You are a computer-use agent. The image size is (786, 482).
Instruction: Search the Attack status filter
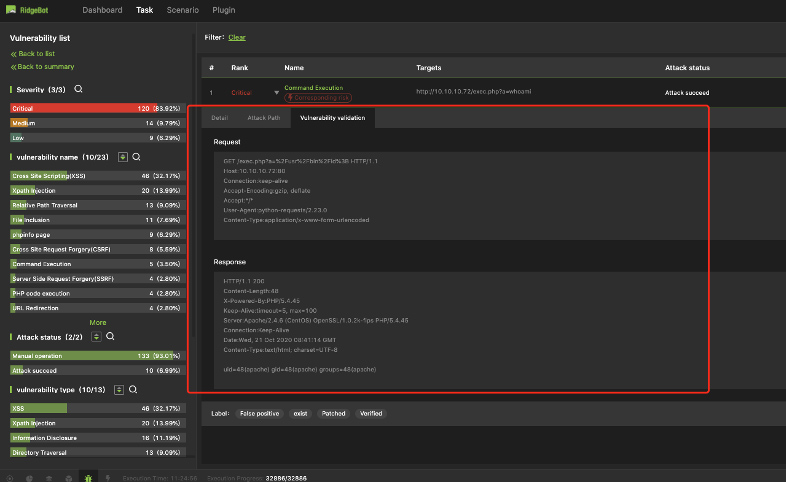click(x=110, y=337)
